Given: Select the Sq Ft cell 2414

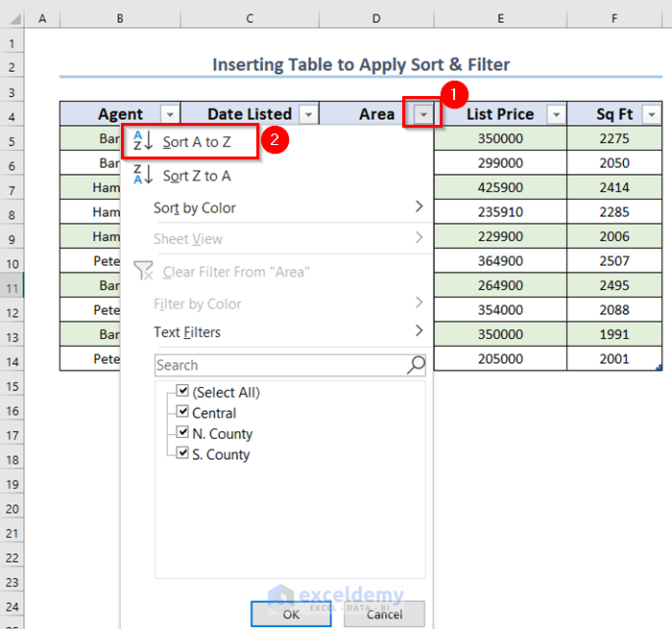Looking at the screenshot, I should pyautogui.click(x=614, y=187).
